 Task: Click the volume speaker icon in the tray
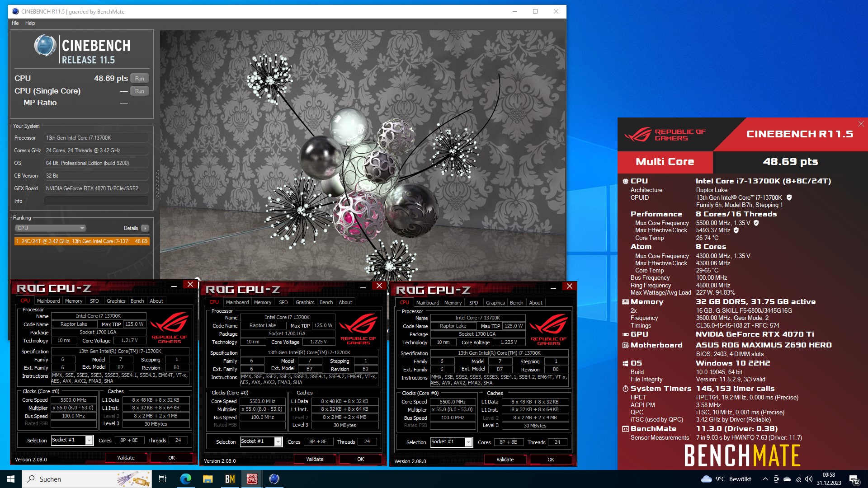tap(809, 479)
